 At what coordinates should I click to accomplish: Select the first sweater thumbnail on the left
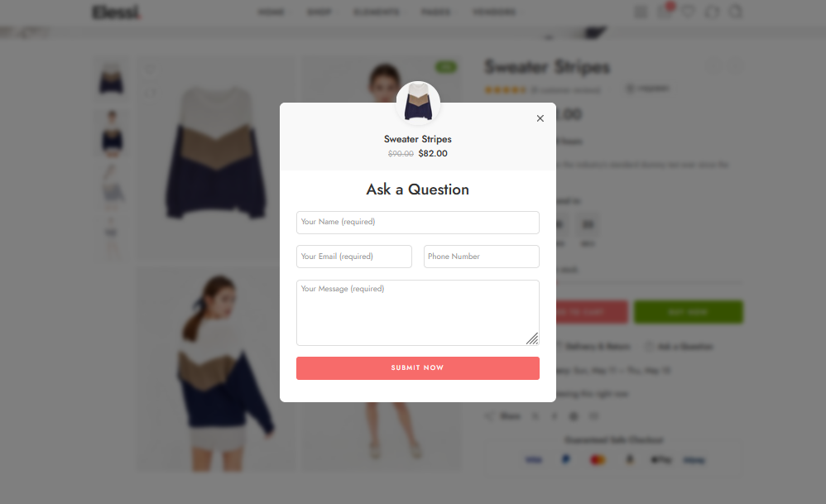111,78
